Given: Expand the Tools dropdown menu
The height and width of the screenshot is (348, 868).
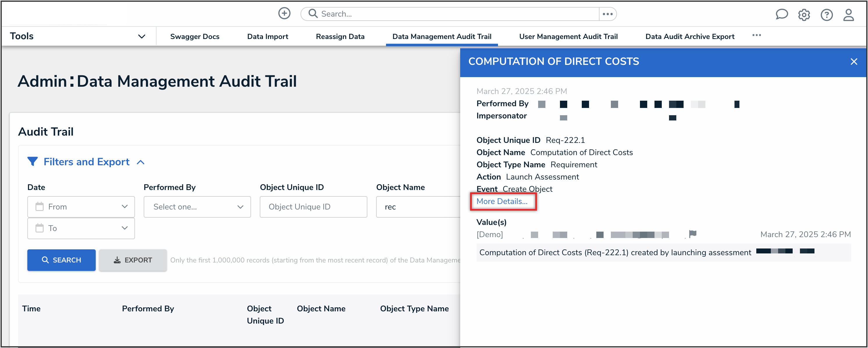Looking at the screenshot, I should click(142, 36).
